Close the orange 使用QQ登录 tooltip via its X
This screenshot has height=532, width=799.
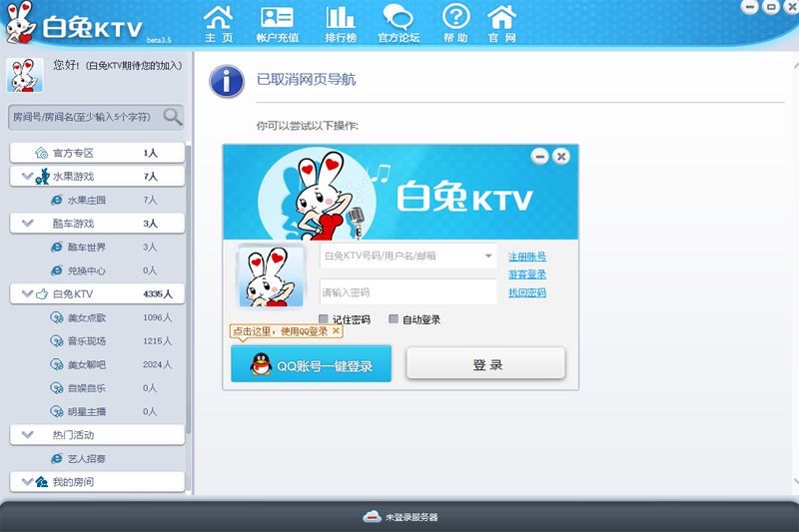[336, 330]
